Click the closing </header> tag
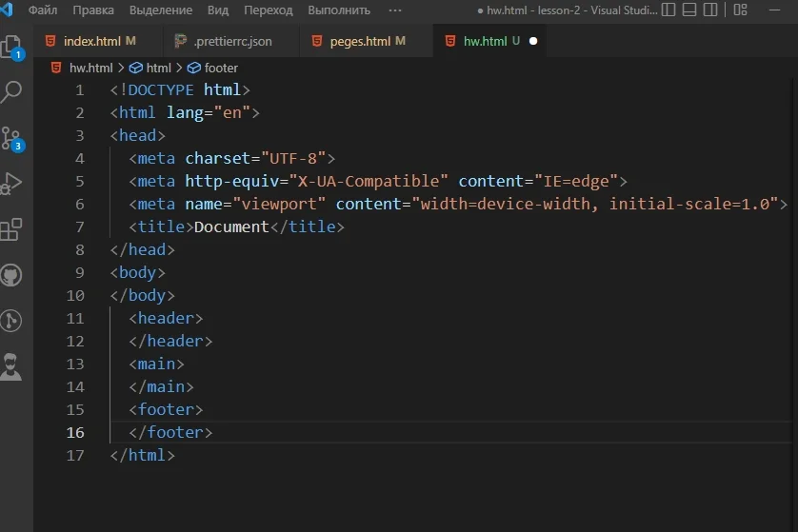The height and width of the screenshot is (532, 798). (x=170, y=342)
